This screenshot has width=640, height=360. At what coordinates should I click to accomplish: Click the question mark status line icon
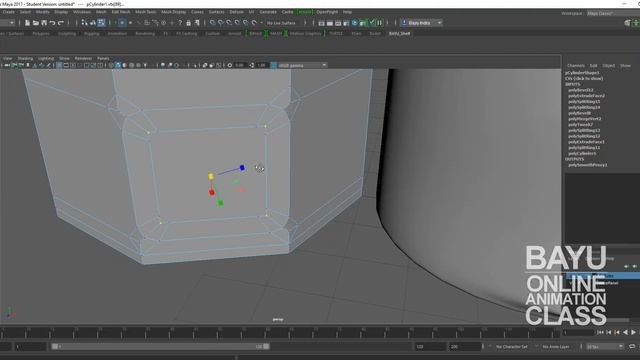pos(180,23)
